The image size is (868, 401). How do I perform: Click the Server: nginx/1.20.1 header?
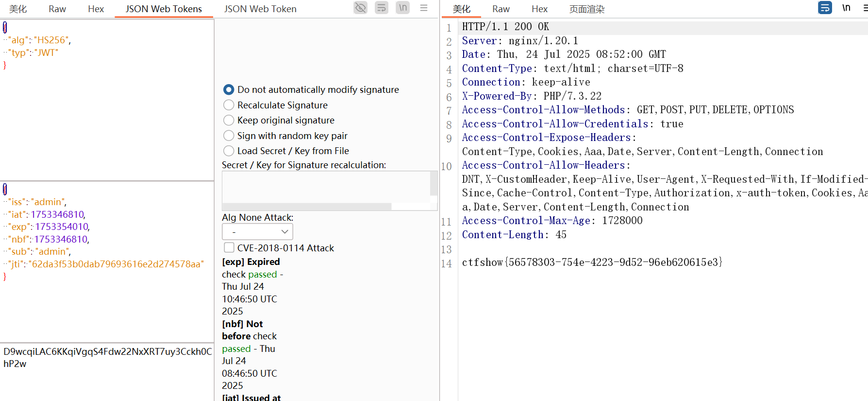pyautogui.click(x=520, y=41)
